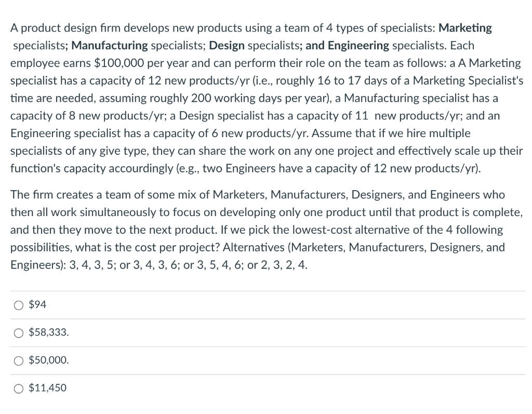Click the $11,450 label text
Image resolution: width=532 pixels, height=414 pixels.
click(x=46, y=388)
